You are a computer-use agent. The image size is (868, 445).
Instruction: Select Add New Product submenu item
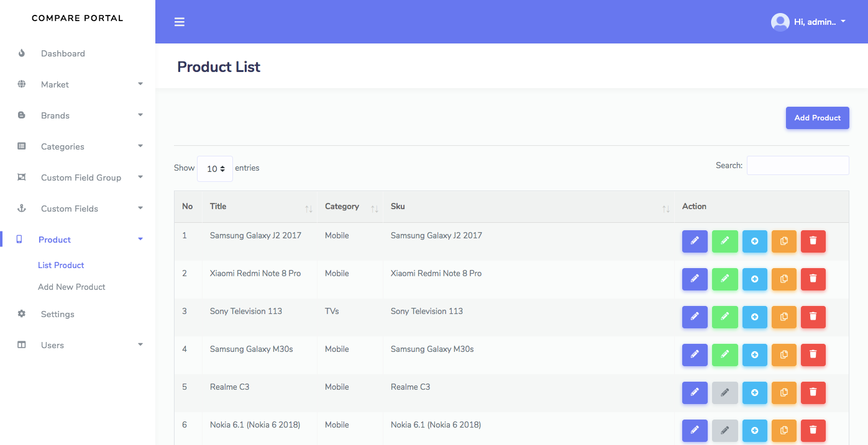pos(71,287)
